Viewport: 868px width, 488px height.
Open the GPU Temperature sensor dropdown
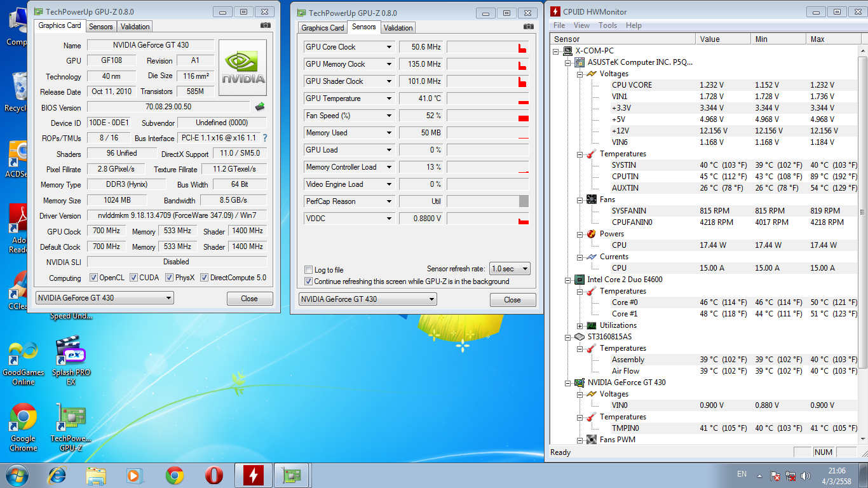click(390, 98)
